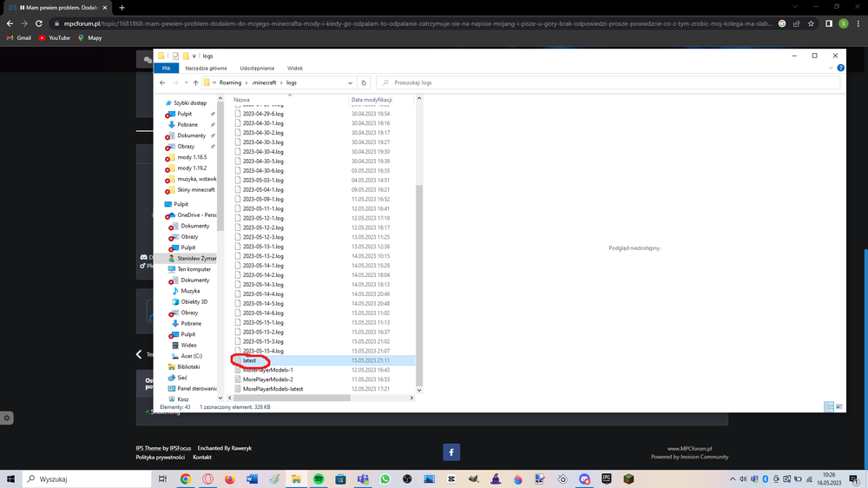Expand chevron after .minecraft in path
The width and height of the screenshot is (868, 488).
coord(281,82)
